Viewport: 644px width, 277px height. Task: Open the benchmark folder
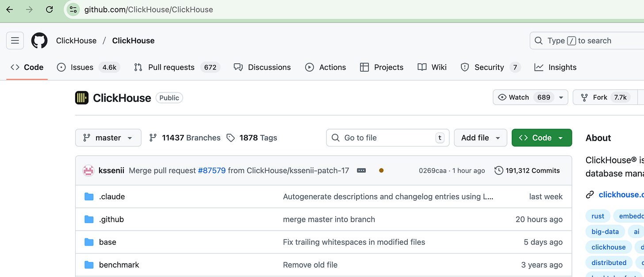119,265
